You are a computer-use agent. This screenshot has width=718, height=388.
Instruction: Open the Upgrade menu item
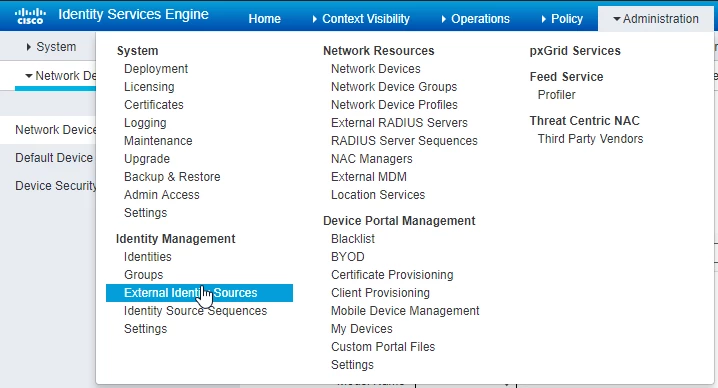(x=147, y=158)
